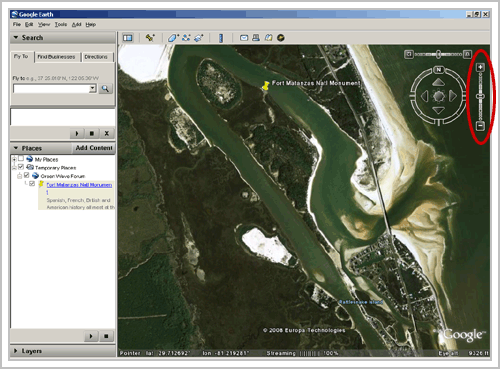Click the vertical zoom slider handle
This screenshot has width=500, height=369.
tap(480, 96)
